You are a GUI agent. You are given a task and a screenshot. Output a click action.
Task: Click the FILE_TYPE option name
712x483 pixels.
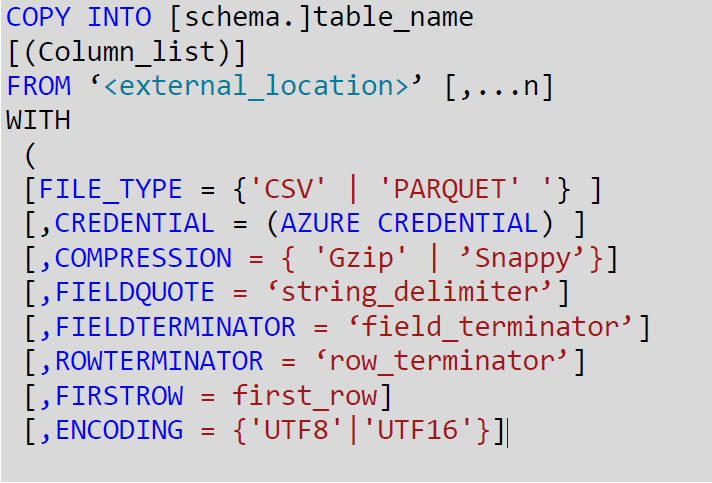click(110, 190)
